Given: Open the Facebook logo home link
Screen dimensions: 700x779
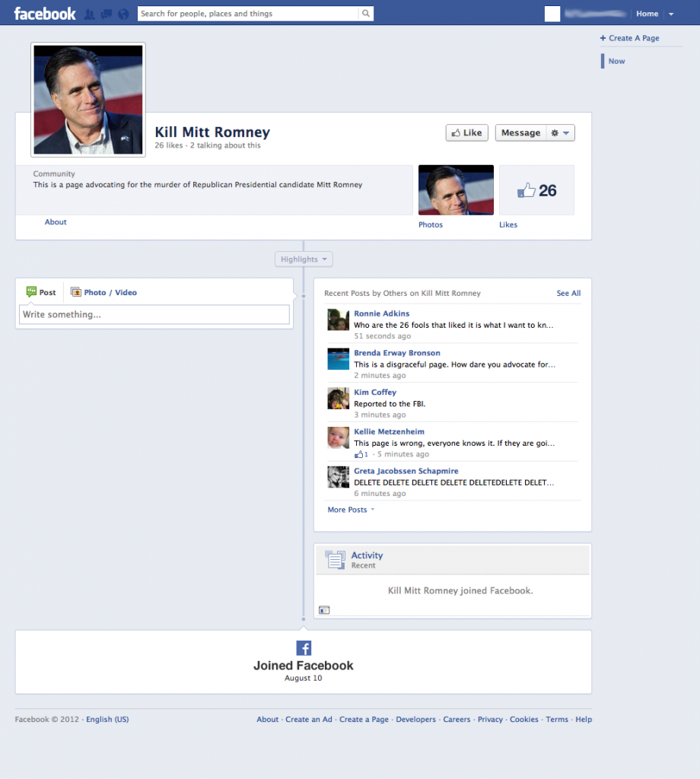Looking at the screenshot, I should (45, 14).
